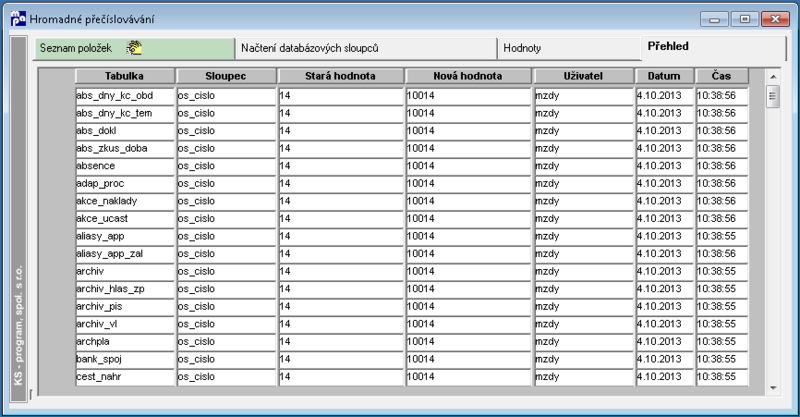This screenshot has width=800, height=417.
Task: Click the scrollbar up arrow
Action: [773, 77]
